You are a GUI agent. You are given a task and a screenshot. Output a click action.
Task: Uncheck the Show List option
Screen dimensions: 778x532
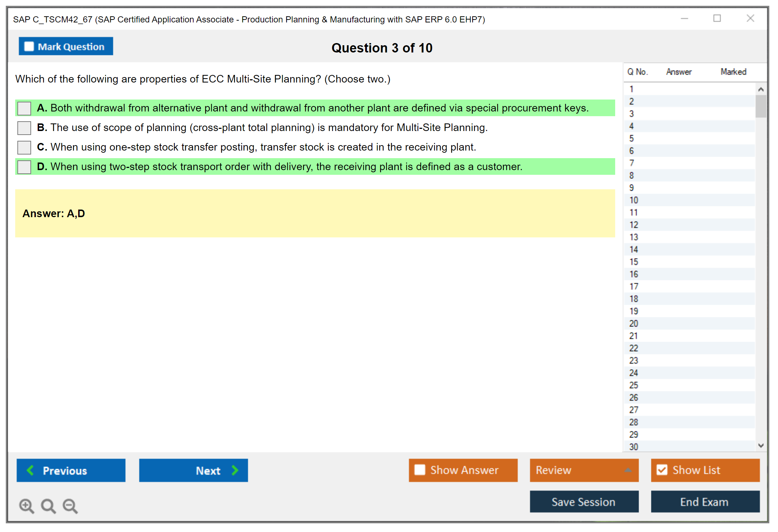click(662, 470)
